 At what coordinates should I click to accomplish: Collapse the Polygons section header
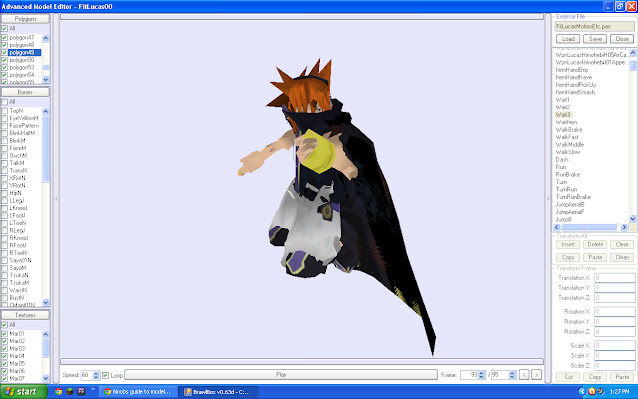(x=25, y=19)
